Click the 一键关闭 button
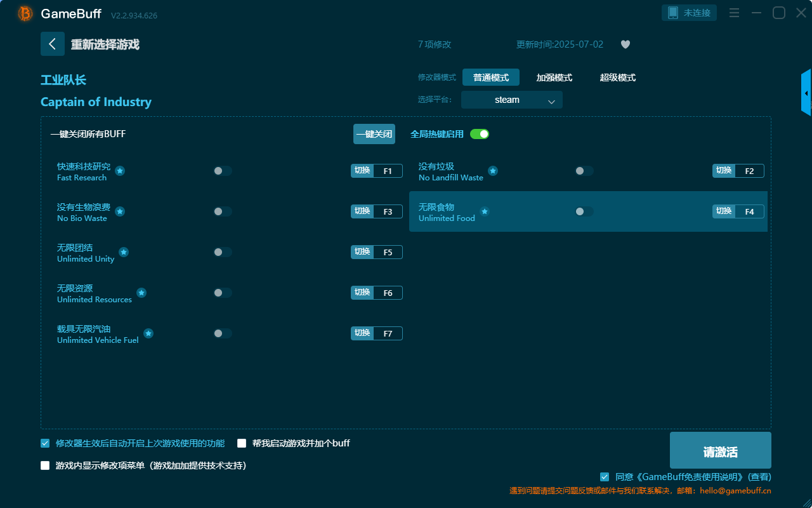The width and height of the screenshot is (812, 508). 374,133
